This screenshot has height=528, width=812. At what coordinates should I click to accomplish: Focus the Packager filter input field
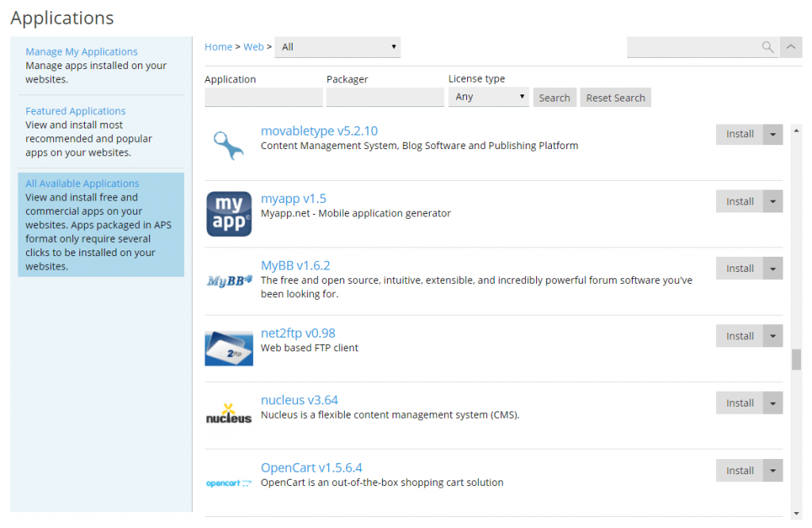[385, 98]
